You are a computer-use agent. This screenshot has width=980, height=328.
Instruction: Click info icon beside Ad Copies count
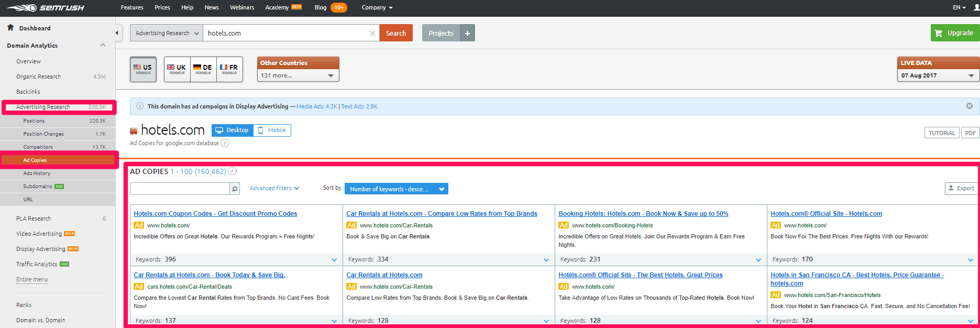[x=233, y=171]
